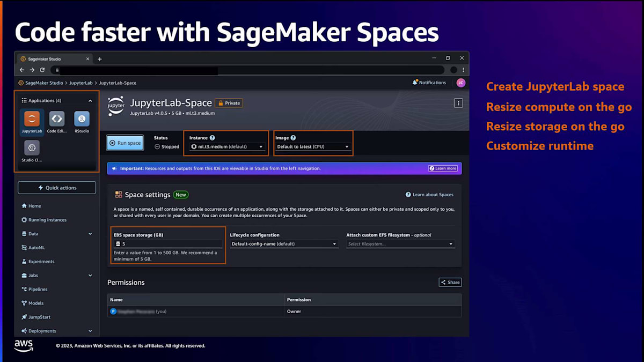The width and height of the screenshot is (644, 362).
Task: Open the JupyterLab application icon
Action: (x=32, y=119)
